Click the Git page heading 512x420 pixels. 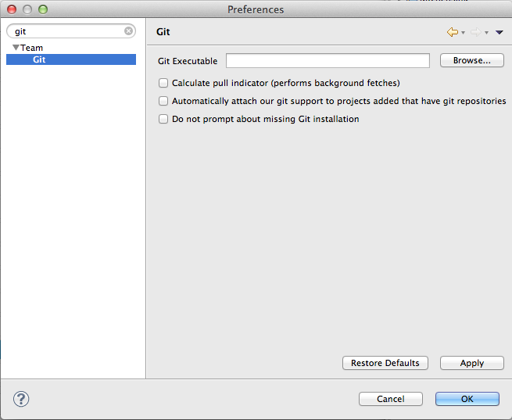(x=163, y=32)
